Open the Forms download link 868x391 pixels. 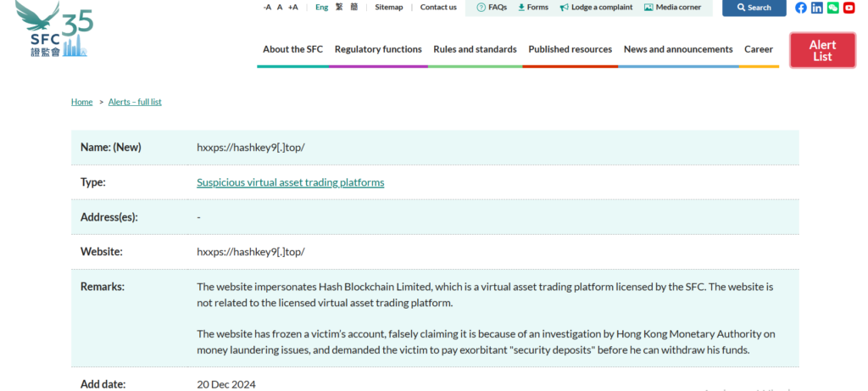(533, 7)
